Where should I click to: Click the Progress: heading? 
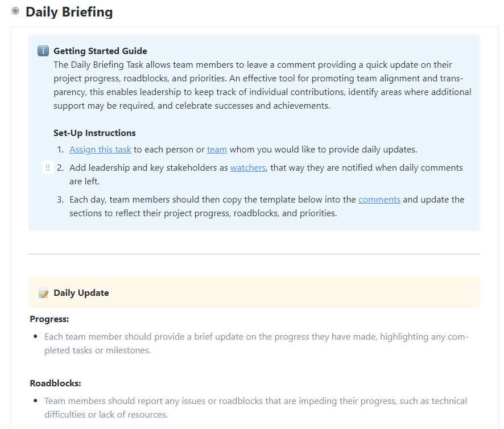pyautogui.click(x=49, y=319)
